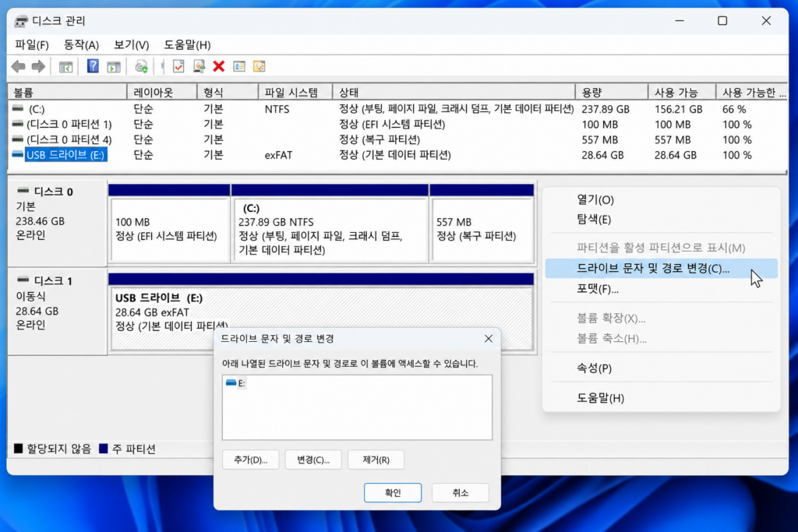
Task: Click the 디스크 1 이동식 label panel
Action: [57, 312]
